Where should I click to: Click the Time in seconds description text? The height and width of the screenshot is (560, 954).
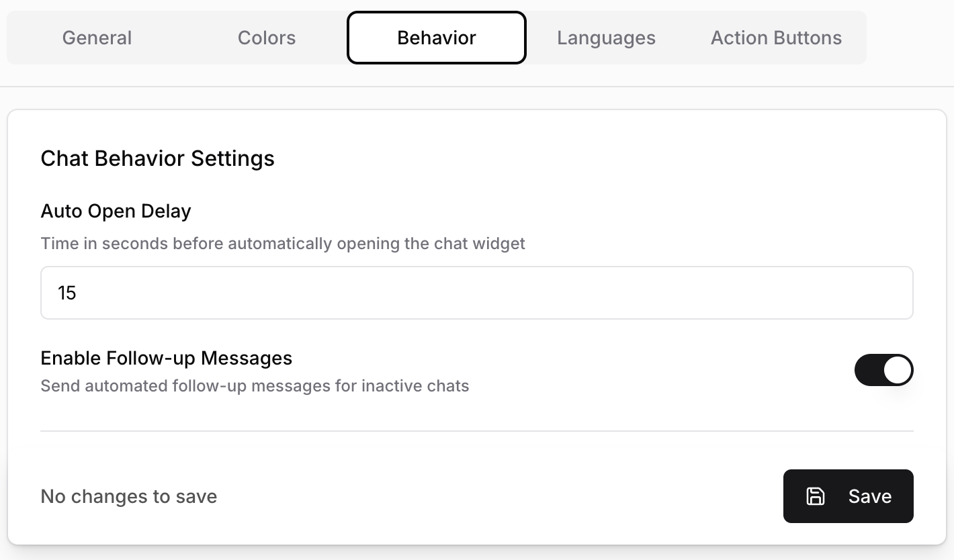[x=283, y=243]
